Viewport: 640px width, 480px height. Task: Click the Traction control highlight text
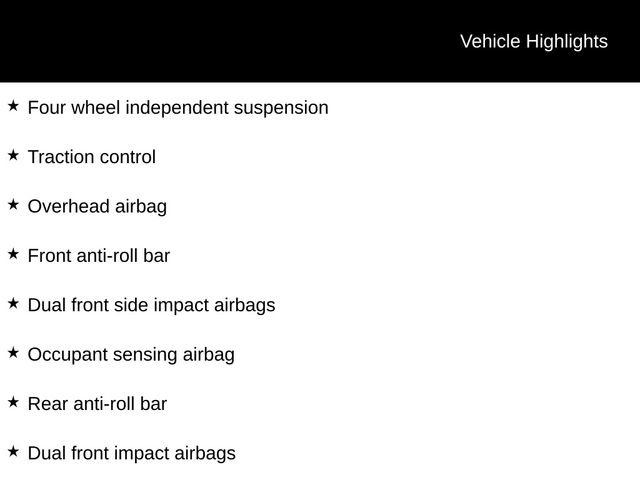(92, 157)
